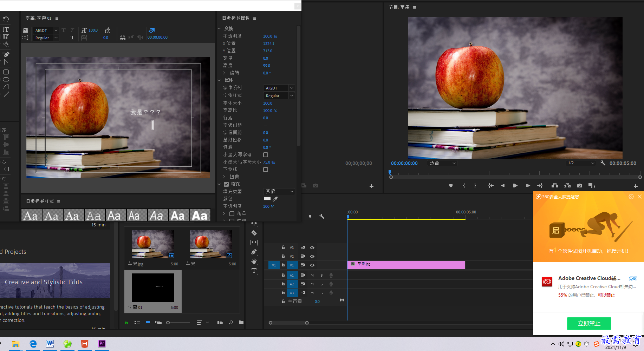Solo audio track A2

click(x=321, y=284)
